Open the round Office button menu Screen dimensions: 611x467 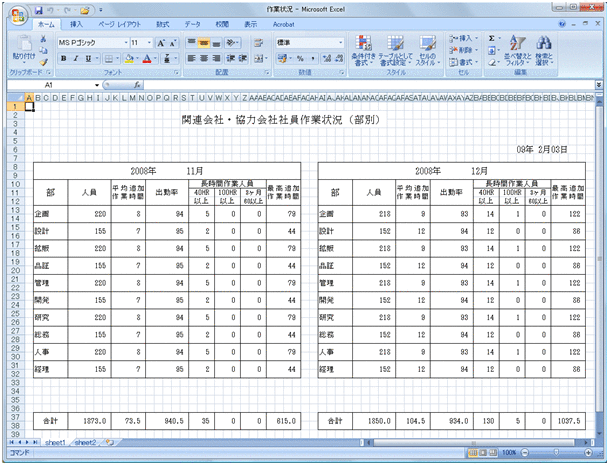click(18, 16)
